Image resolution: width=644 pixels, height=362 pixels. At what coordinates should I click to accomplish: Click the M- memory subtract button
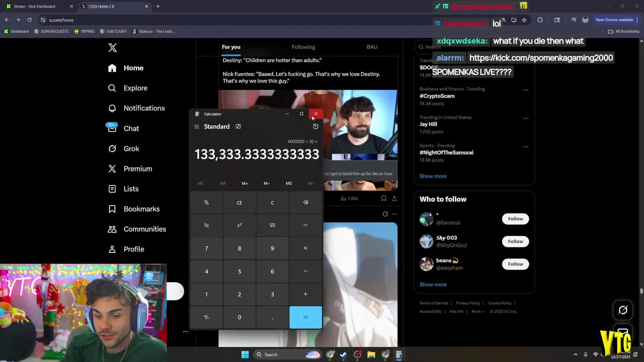click(267, 184)
